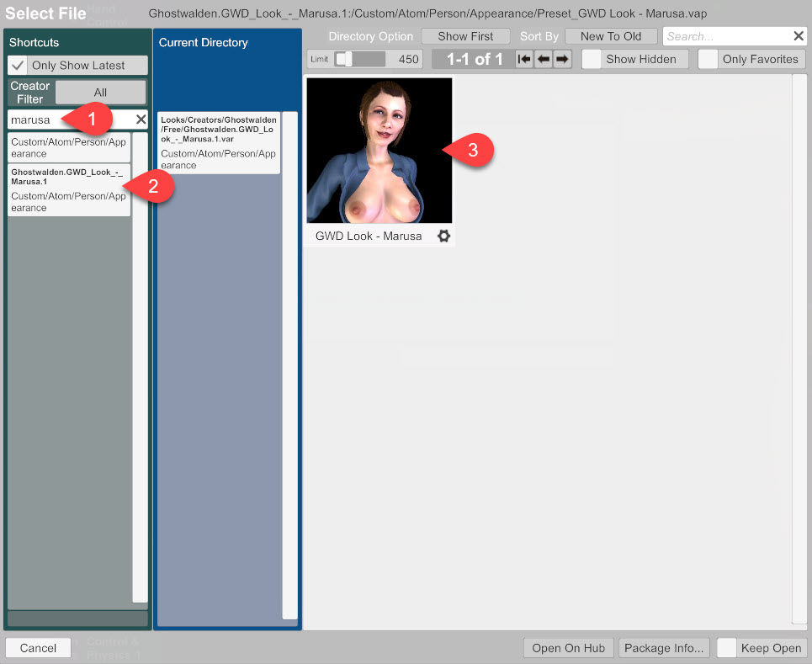This screenshot has width=812, height=664.
Task: Select Ghostwalden.GWD_Look_-_Marusa.1 shortcut entry
Action: [69, 189]
